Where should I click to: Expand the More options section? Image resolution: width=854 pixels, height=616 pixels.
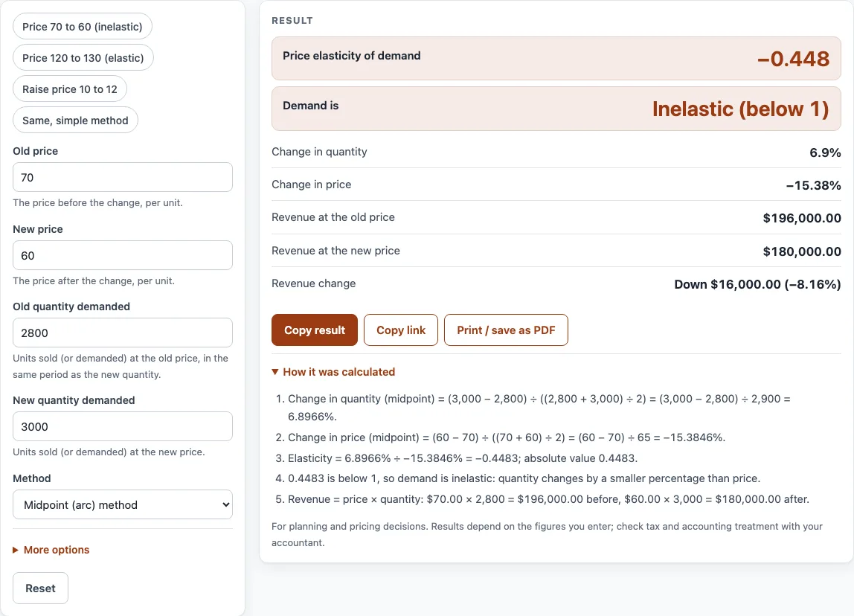51,550
